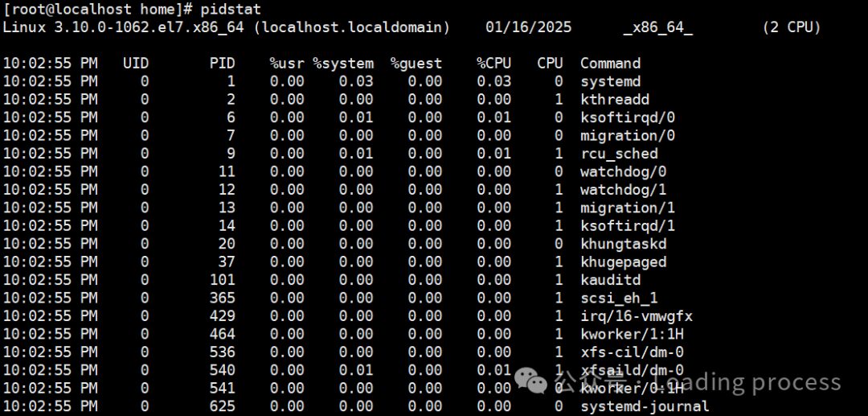Image resolution: width=868 pixels, height=416 pixels.
Task: Click the 0.03 %CPU value for systemd
Action: [x=493, y=81]
